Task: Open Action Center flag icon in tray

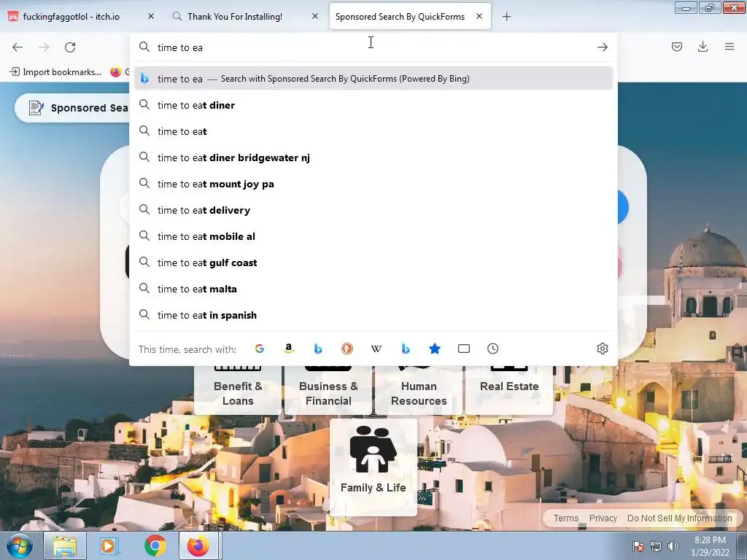Action: click(x=638, y=546)
